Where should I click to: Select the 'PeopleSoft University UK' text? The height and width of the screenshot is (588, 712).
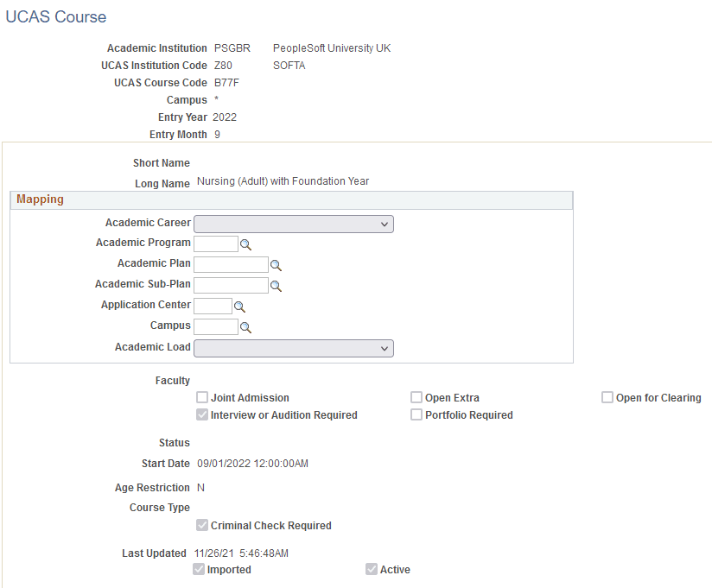(332, 48)
